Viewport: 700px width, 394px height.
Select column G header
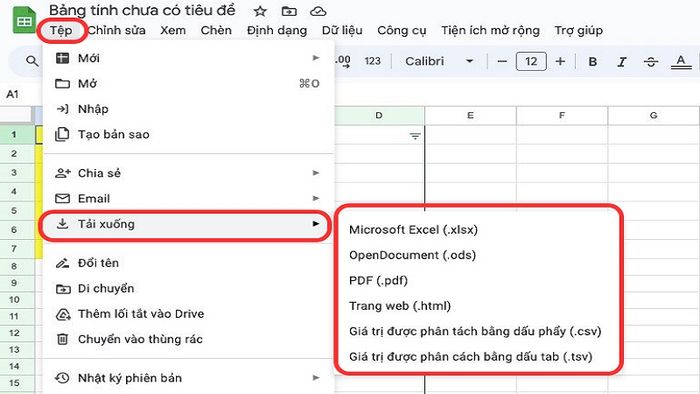(654, 116)
